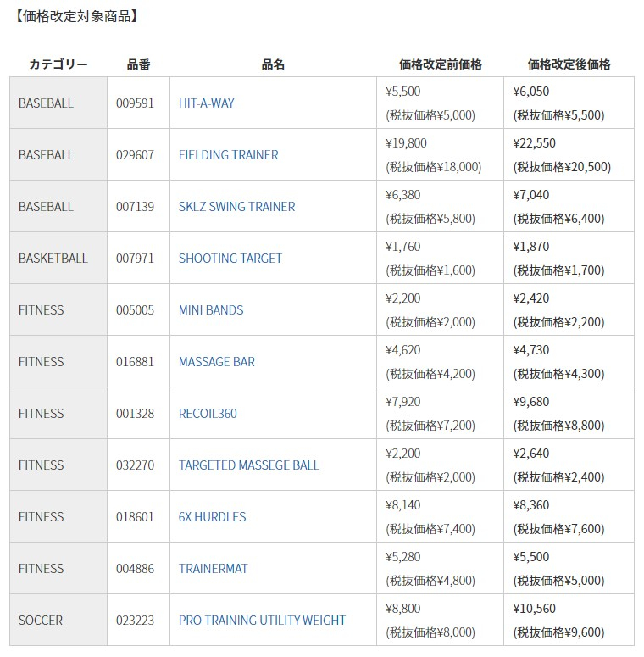
Task: Click the BASKETBALL category cell
Action: click(58, 258)
